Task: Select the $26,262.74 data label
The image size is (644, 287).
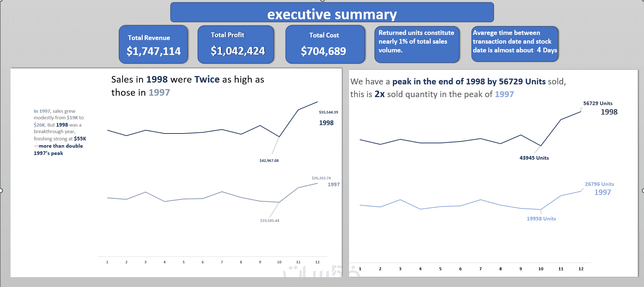Action: coord(321,178)
